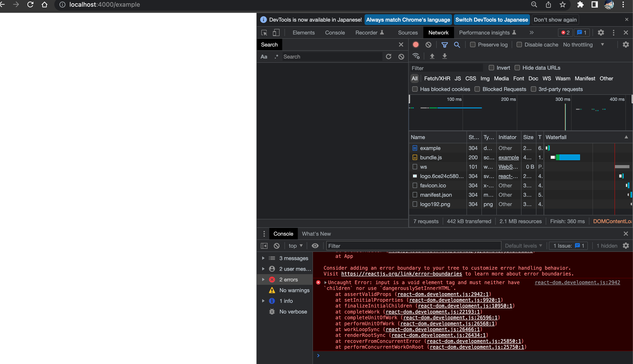Open zoom magnifier in address bar
Viewport: 633px width, 364px height.
tap(534, 4)
